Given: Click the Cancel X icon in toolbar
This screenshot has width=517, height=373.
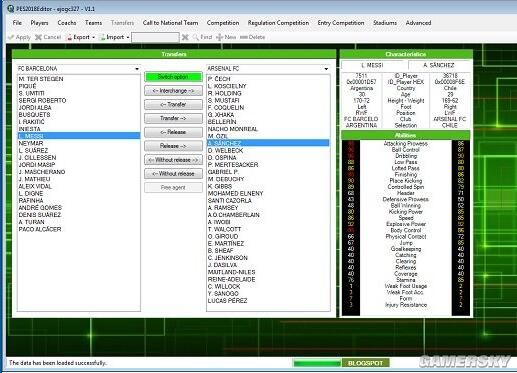Looking at the screenshot, I should (38, 37).
